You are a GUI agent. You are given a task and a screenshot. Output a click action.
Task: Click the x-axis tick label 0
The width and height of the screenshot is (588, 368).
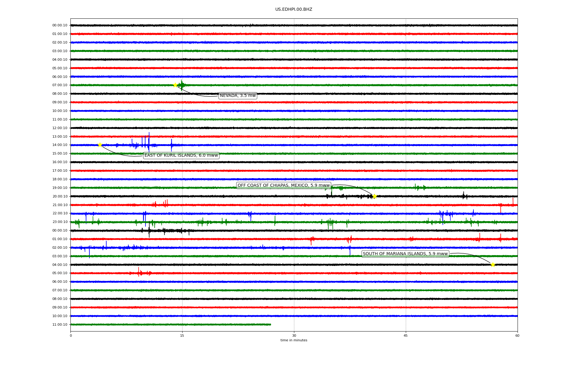(71, 335)
